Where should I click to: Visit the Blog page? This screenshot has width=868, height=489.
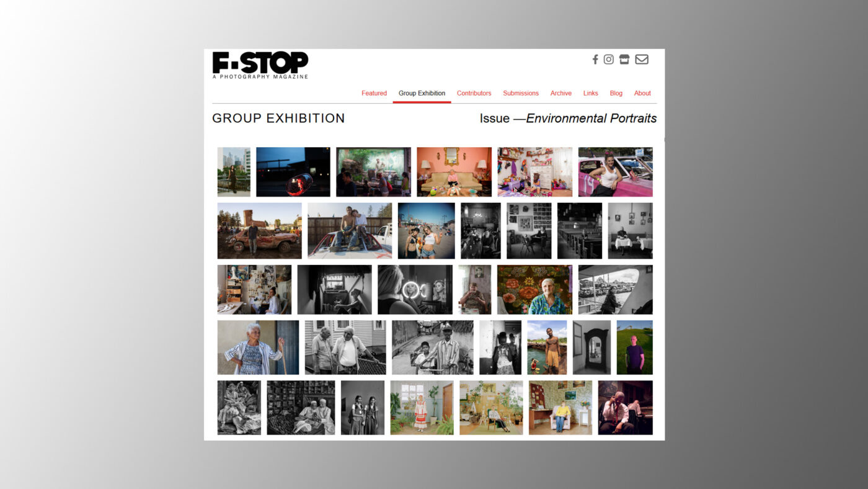[x=616, y=93]
